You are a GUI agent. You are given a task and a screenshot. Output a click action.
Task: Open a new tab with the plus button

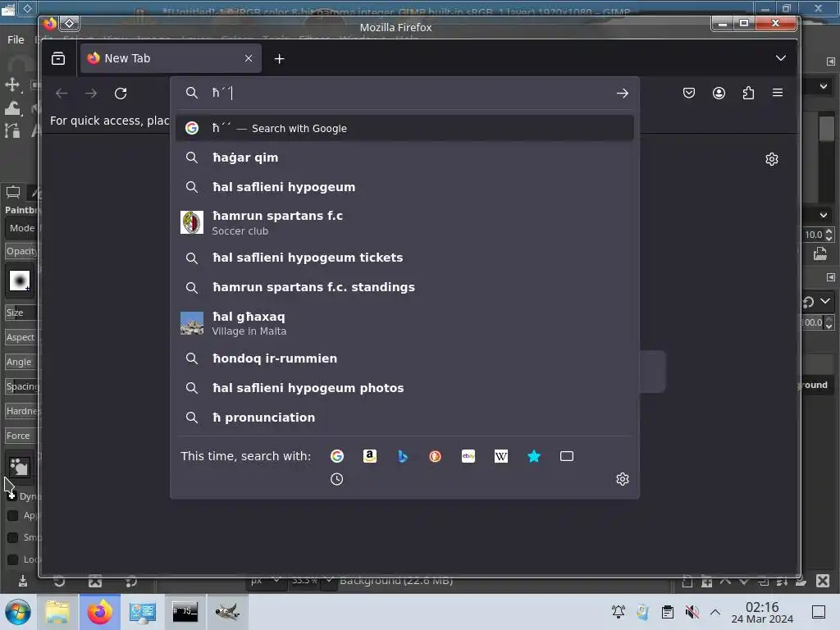pyautogui.click(x=279, y=59)
